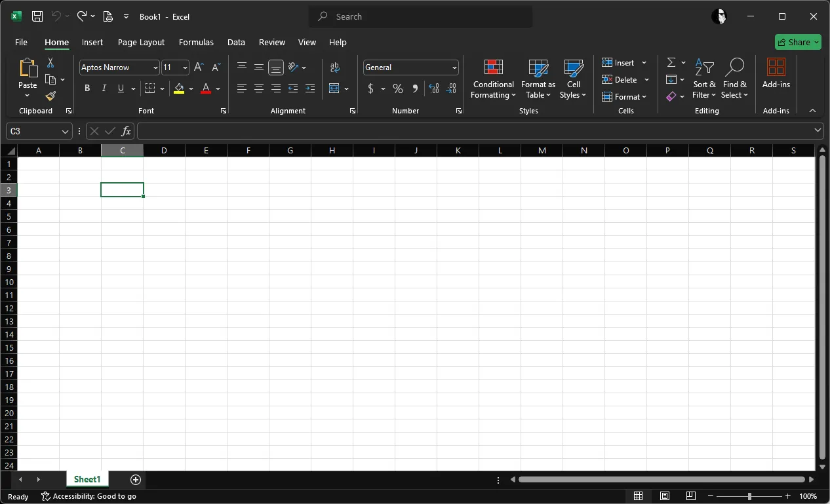Bottom align cell contents
The width and height of the screenshot is (830, 504).
pos(276,67)
